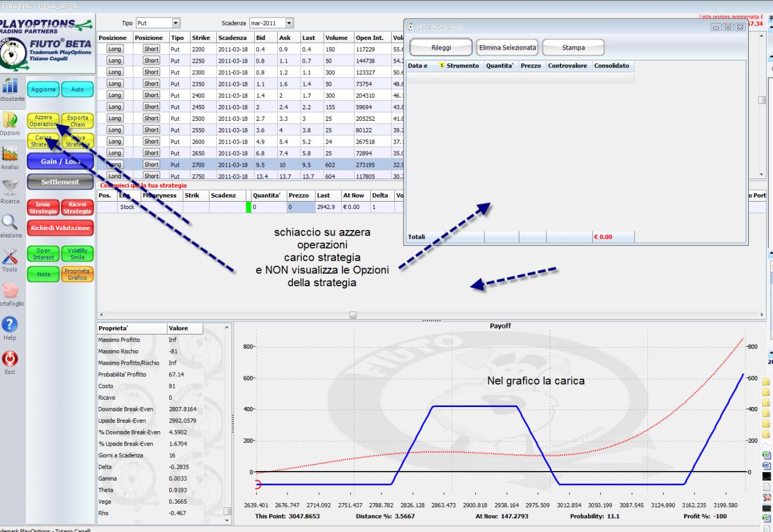Open the Tools icon
Viewport: 773px width, 532px height.
point(10,255)
